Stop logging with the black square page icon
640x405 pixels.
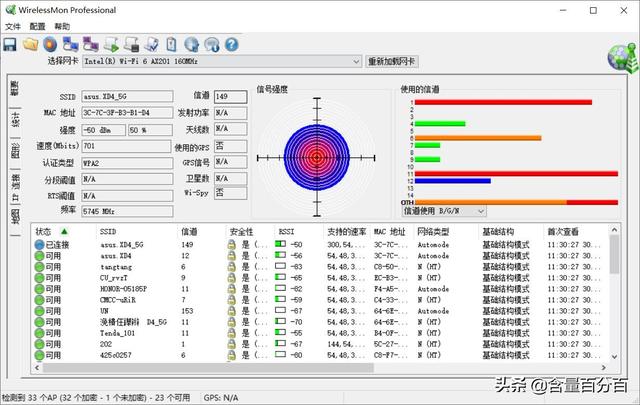click(x=131, y=44)
